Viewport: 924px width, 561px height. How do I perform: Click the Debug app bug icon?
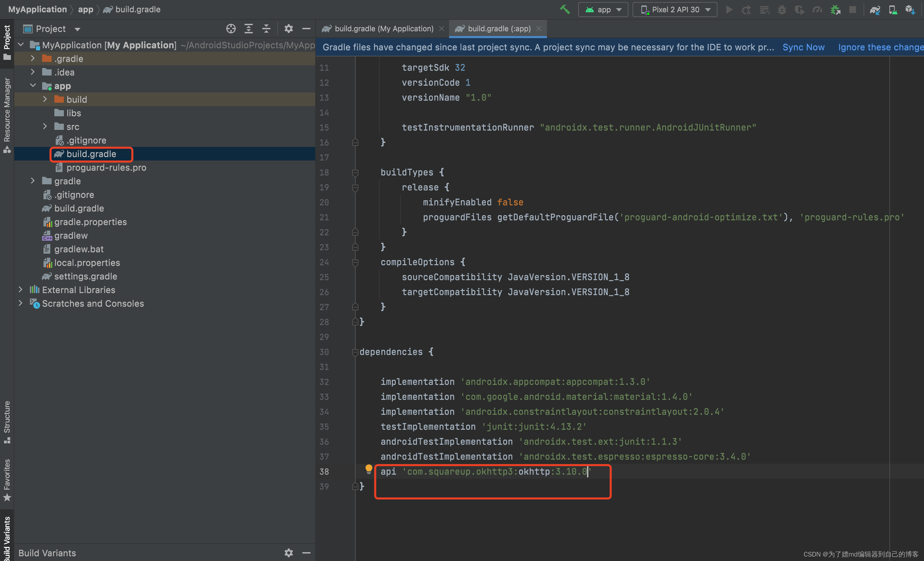(782, 10)
